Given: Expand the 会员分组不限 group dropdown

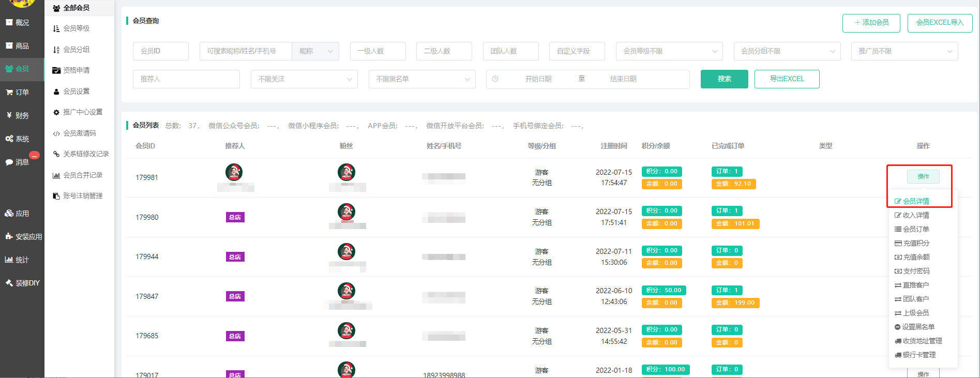Looking at the screenshot, I should (787, 51).
